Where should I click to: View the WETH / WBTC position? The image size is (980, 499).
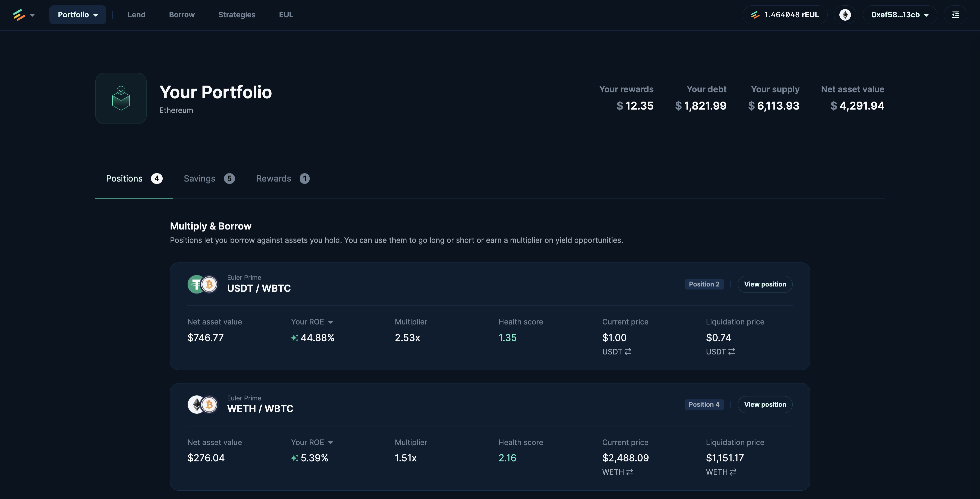(x=765, y=404)
